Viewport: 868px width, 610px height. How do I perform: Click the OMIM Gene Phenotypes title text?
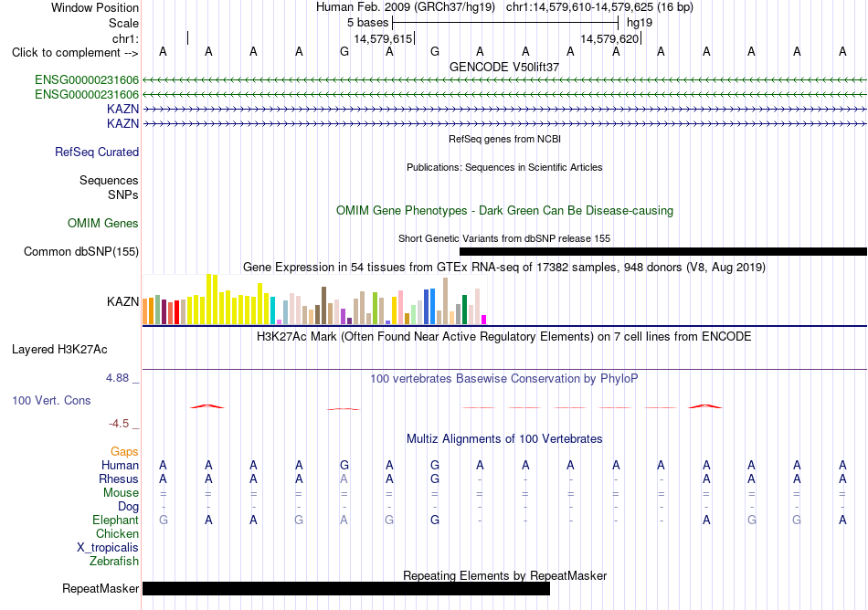pos(504,211)
